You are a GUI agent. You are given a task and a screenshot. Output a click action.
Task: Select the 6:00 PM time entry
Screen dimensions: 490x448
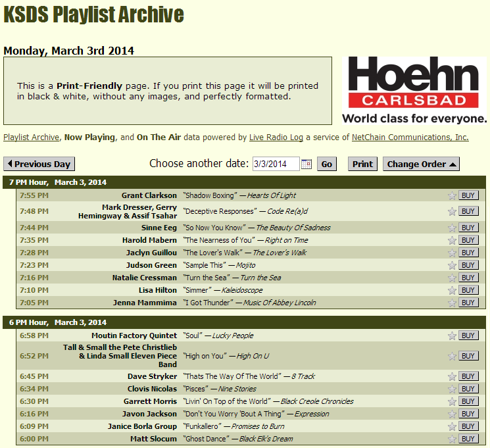(34, 439)
